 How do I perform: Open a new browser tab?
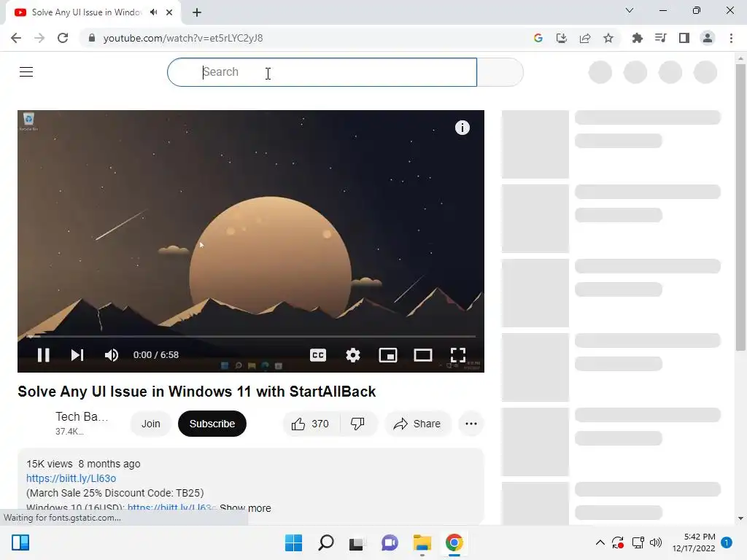[x=197, y=12]
